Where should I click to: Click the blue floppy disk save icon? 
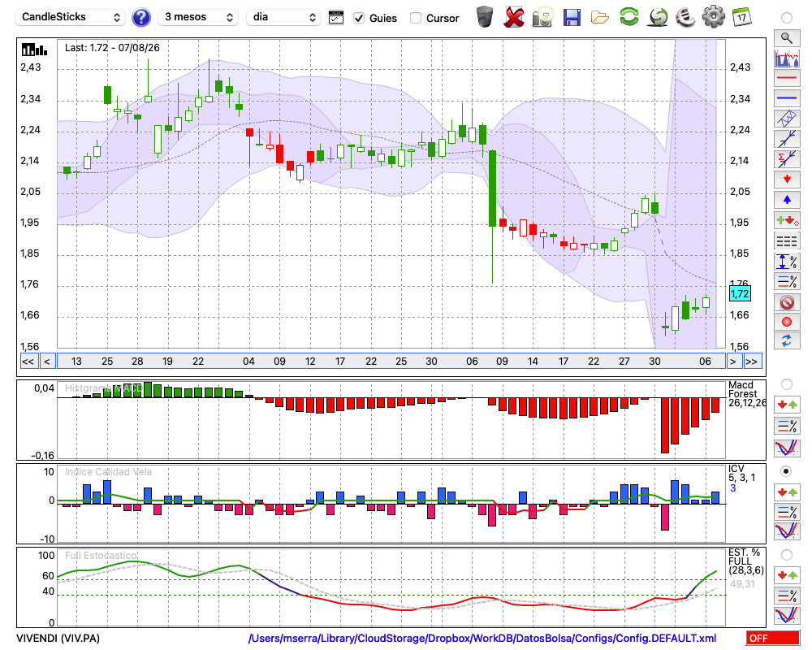coord(572,18)
